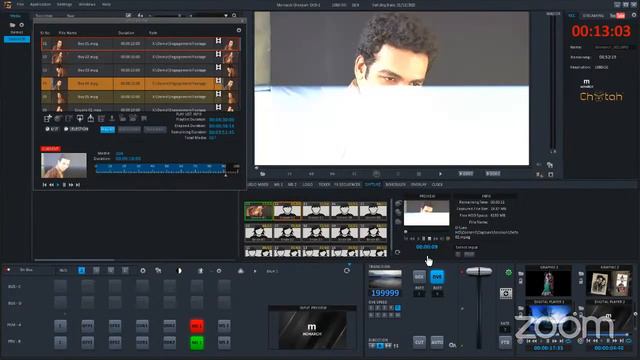Click the import-down icon below playlist

click(x=80, y=118)
